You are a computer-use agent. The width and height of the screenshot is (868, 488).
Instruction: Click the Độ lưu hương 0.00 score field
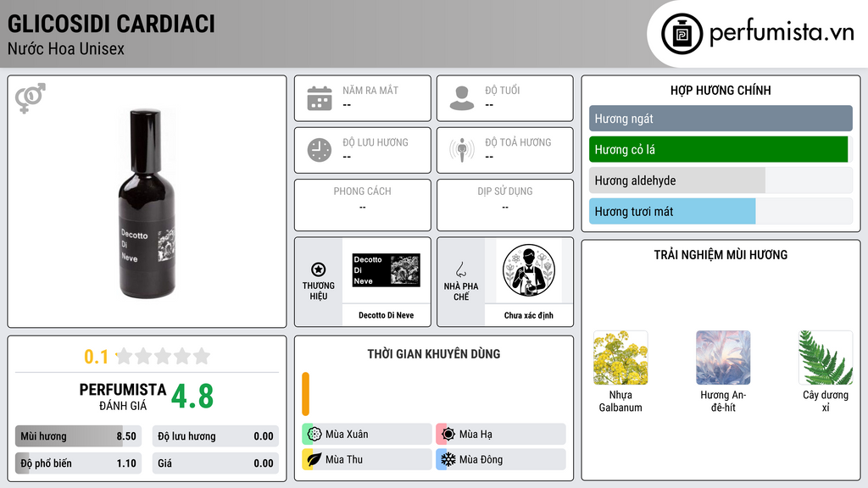click(x=215, y=436)
